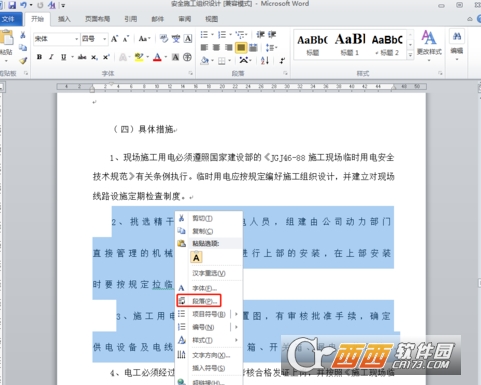The height and width of the screenshot is (385, 481).
Task: Select the Format Painter brush
Action: pyautogui.click(x=23, y=60)
